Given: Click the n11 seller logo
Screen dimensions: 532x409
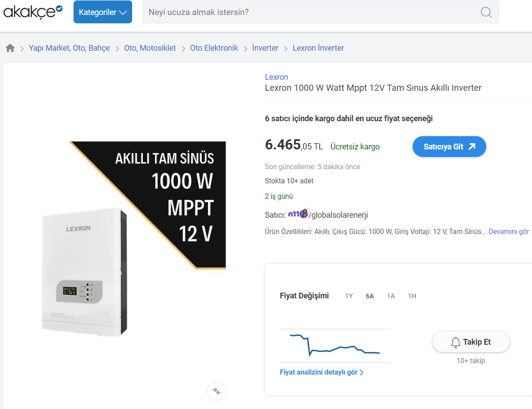Looking at the screenshot, I should point(298,215).
